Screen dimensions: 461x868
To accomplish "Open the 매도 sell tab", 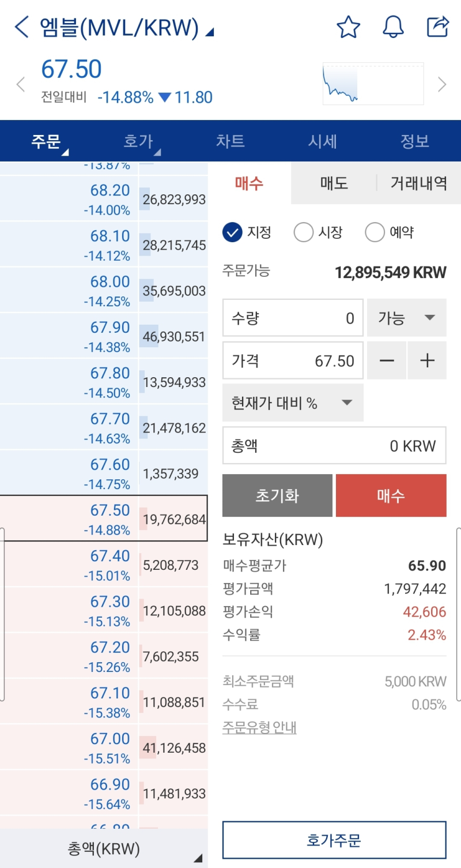I will coord(333,183).
